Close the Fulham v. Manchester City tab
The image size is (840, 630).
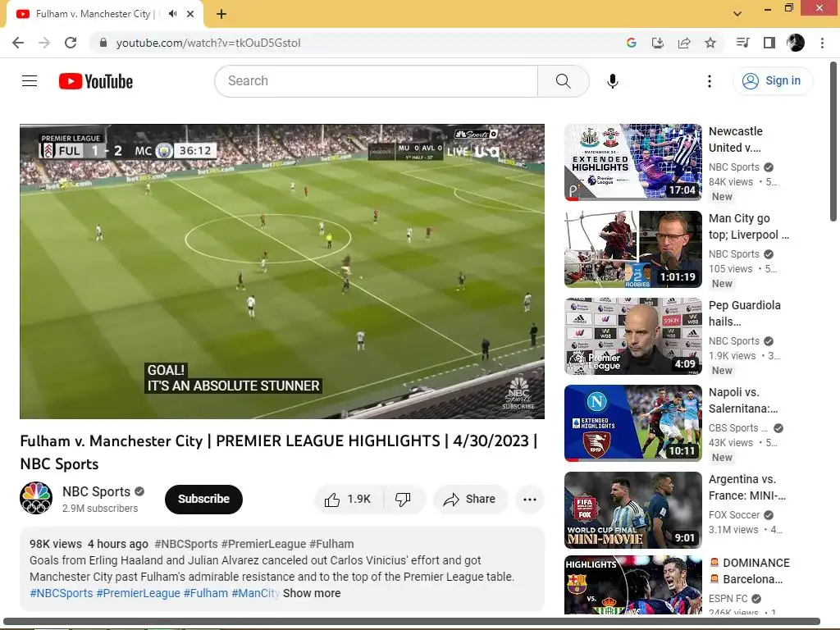pyautogui.click(x=190, y=14)
